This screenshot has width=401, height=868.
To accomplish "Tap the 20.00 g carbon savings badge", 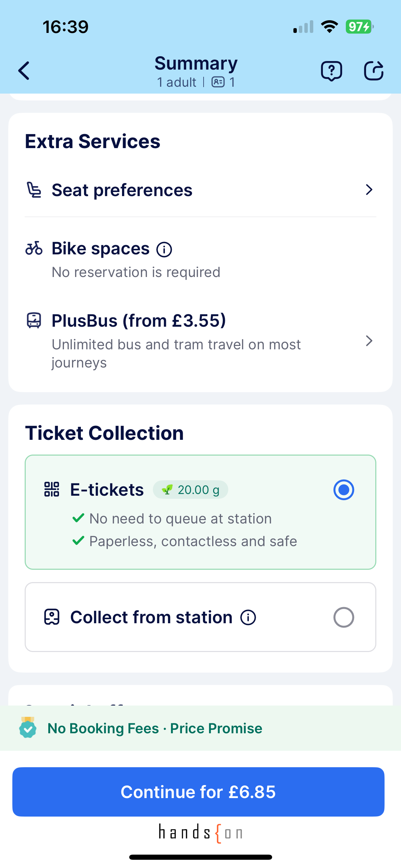I will click(191, 490).
